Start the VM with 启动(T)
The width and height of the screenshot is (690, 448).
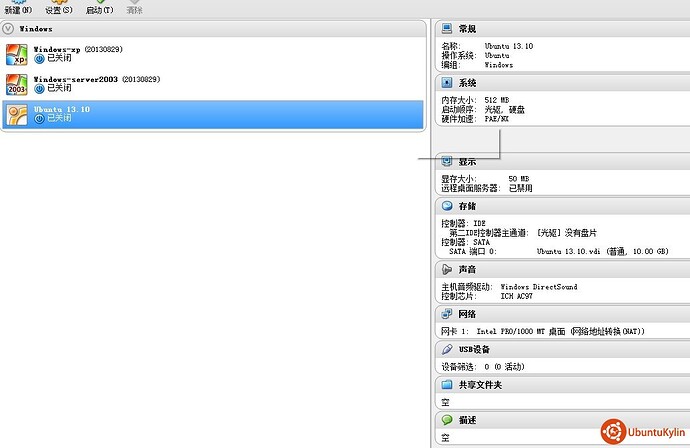(x=99, y=7)
